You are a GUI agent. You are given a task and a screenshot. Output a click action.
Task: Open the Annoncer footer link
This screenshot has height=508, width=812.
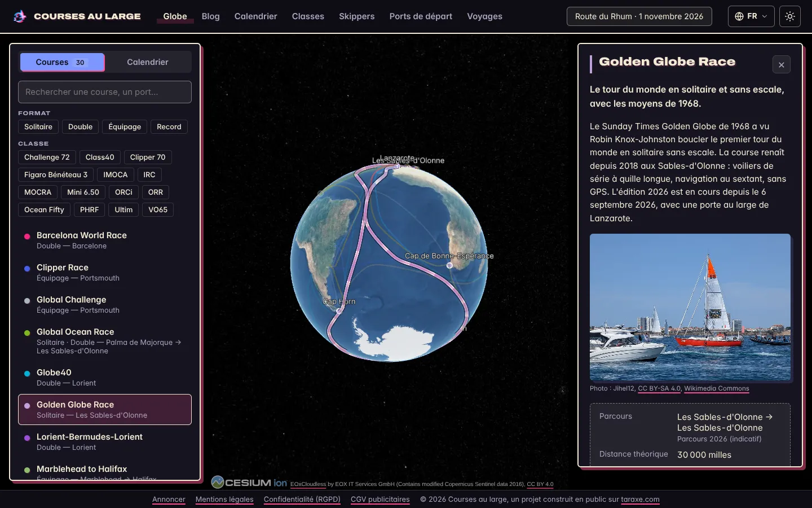point(169,500)
